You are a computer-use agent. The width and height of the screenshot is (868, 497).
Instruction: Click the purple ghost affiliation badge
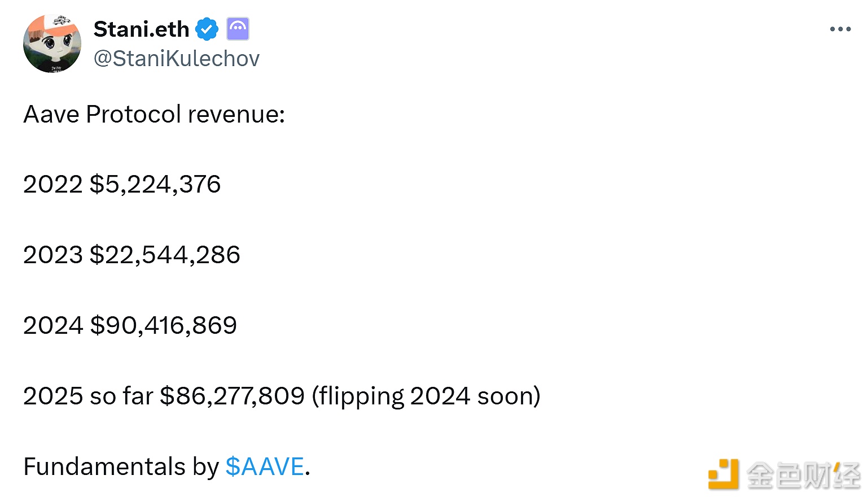tap(238, 29)
